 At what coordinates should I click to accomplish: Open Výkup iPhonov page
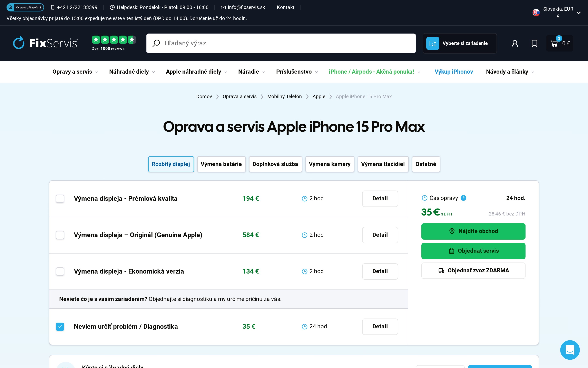coord(454,72)
